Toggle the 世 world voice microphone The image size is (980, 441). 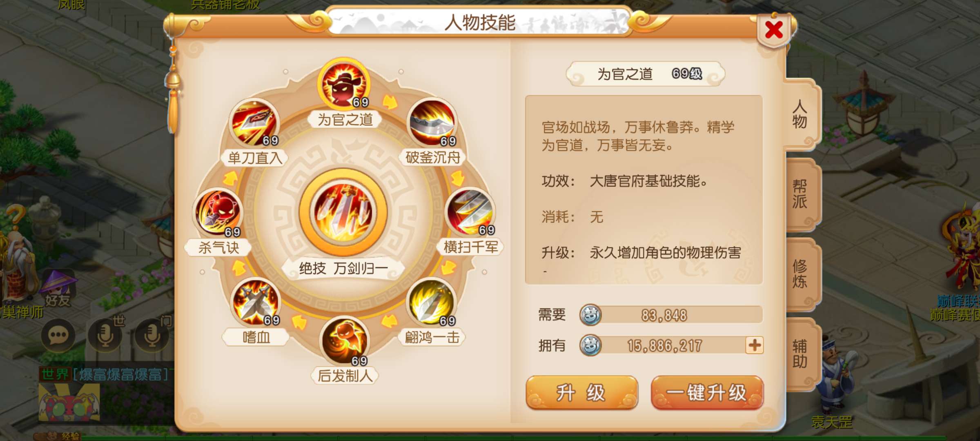[x=105, y=336]
